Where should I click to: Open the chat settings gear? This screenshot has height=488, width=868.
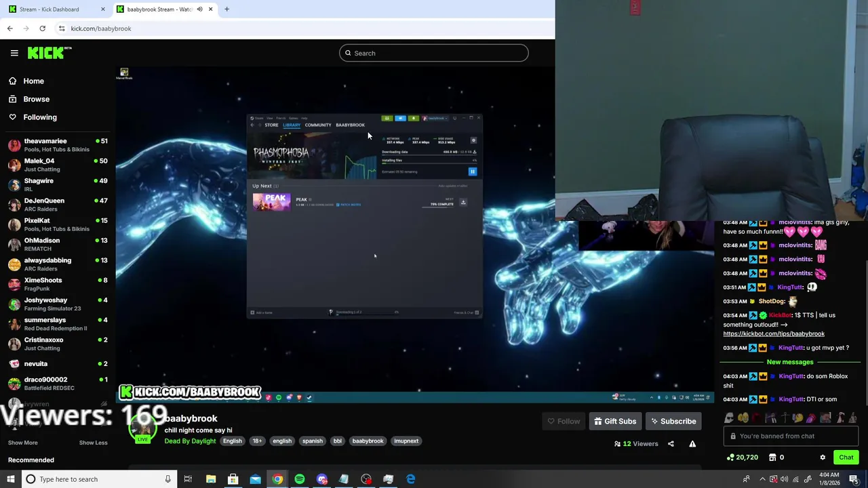(823, 457)
